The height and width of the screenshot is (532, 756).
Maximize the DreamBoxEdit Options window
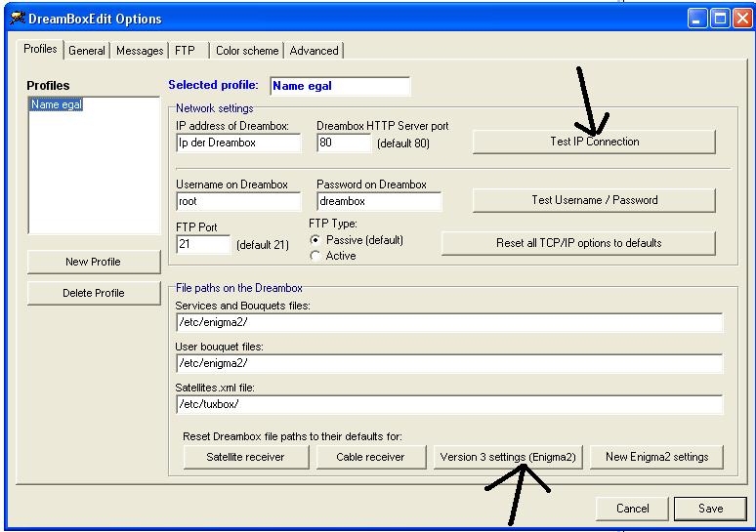(720, 19)
